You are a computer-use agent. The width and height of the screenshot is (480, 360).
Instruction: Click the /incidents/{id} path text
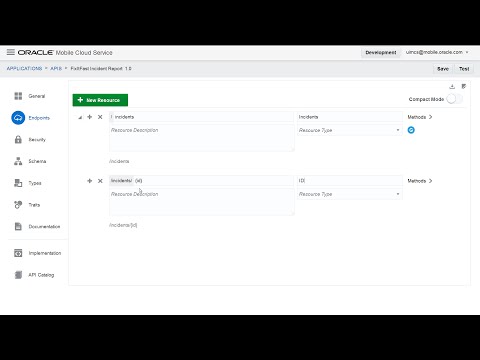[123, 225]
